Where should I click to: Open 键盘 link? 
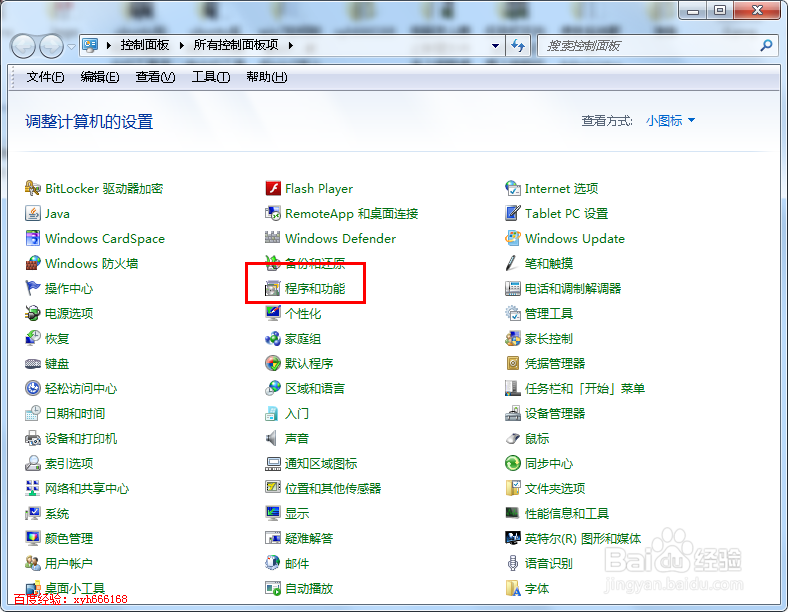coord(57,363)
